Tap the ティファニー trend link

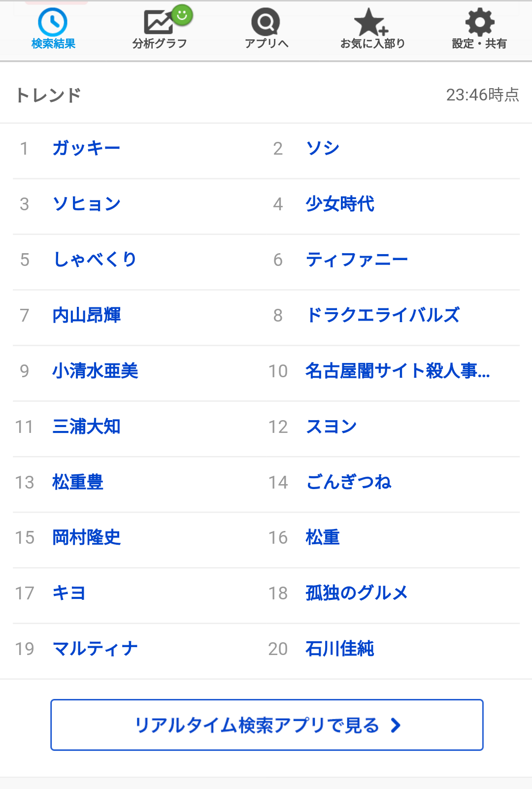(357, 260)
